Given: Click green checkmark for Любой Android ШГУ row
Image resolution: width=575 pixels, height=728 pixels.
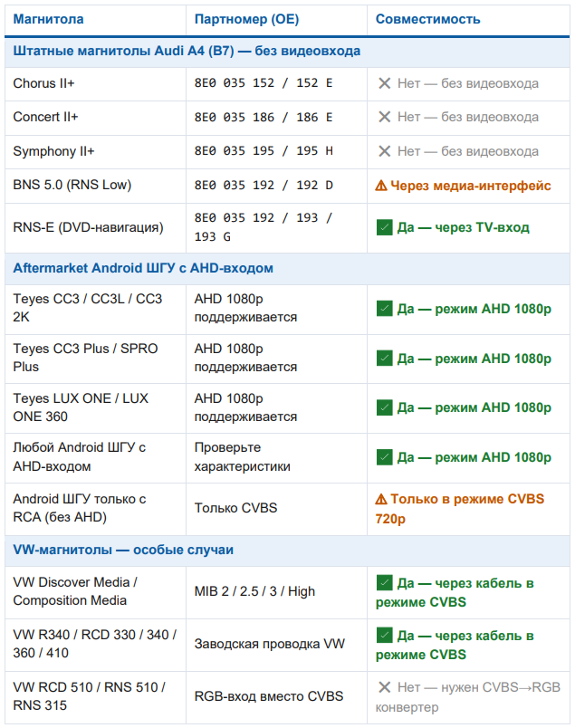Looking at the screenshot, I should 385,457.
